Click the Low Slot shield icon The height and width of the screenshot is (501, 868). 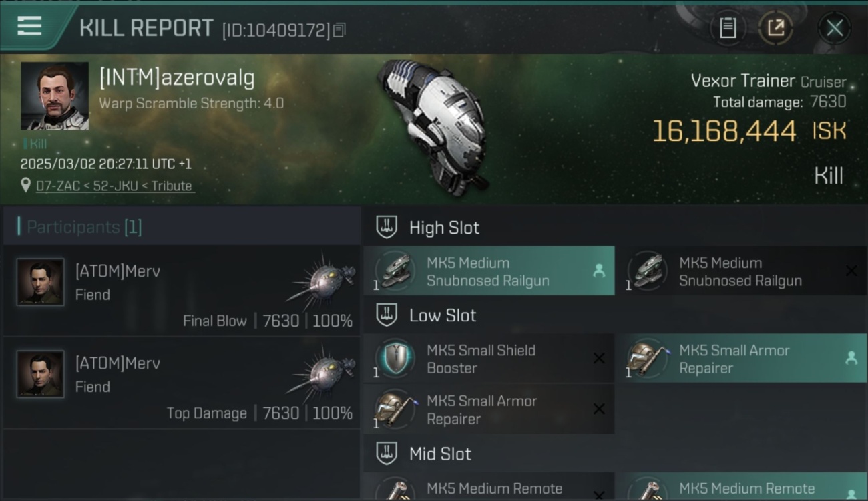pyautogui.click(x=387, y=315)
